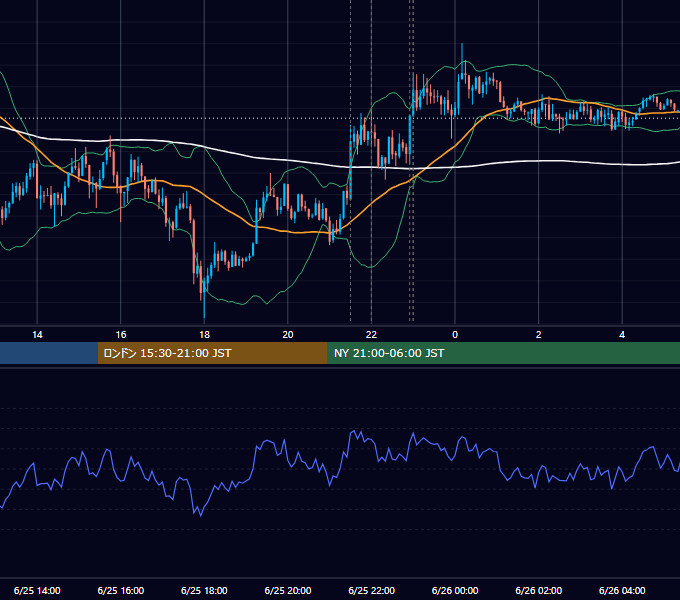This screenshot has height=600, width=680.
Task: Select hour label 14 on the time axis
Action: (37, 335)
